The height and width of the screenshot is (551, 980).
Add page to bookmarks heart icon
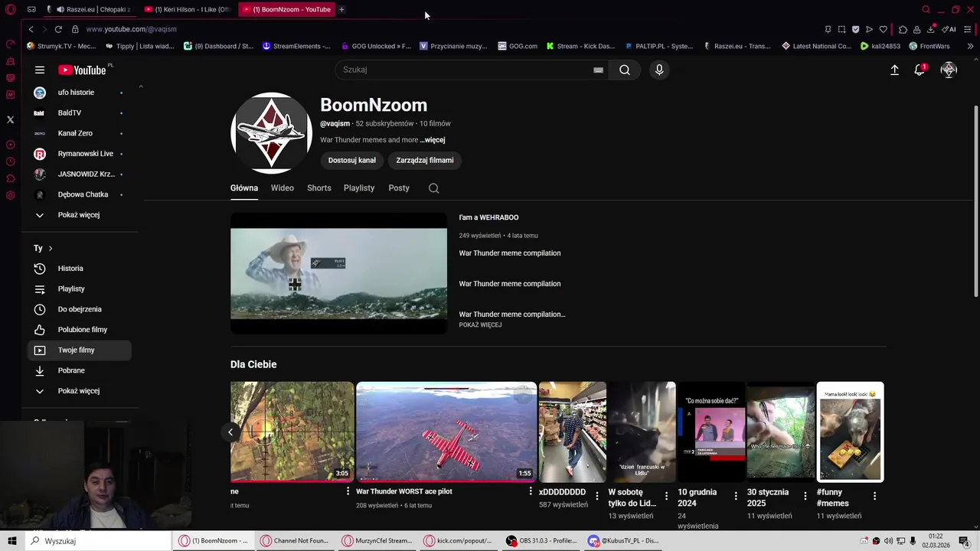[x=883, y=29]
